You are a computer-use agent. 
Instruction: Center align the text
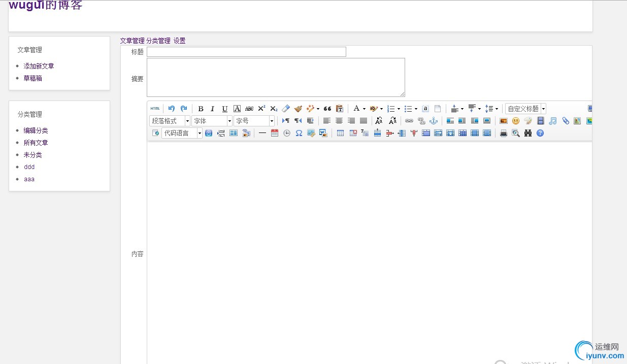(x=339, y=121)
